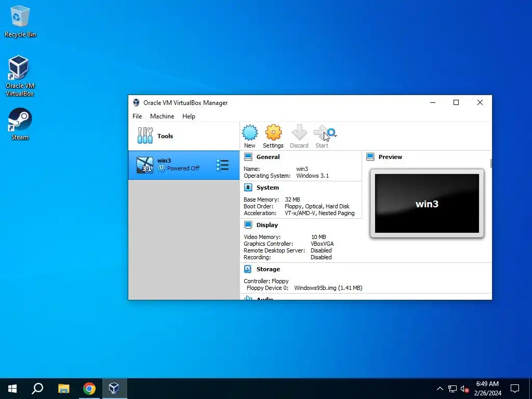Click Controller: Floppy text
The image size is (532, 399).
pyautogui.click(x=266, y=281)
